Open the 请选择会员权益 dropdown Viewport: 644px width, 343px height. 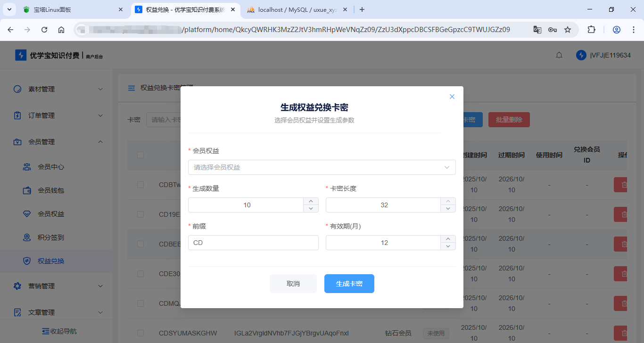pos(322,167)
